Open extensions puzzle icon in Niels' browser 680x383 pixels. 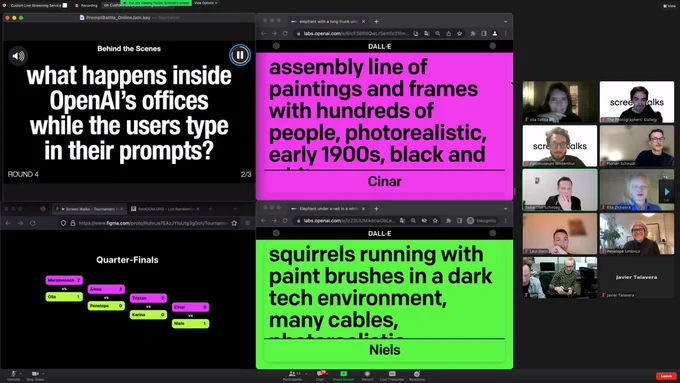point(448,221)
